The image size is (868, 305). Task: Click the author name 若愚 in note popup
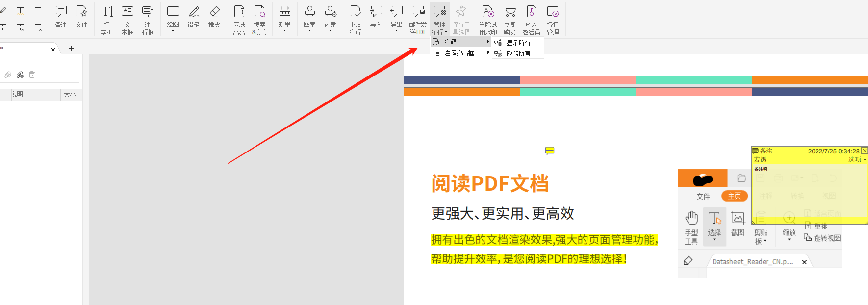click(x=760, y=160)
